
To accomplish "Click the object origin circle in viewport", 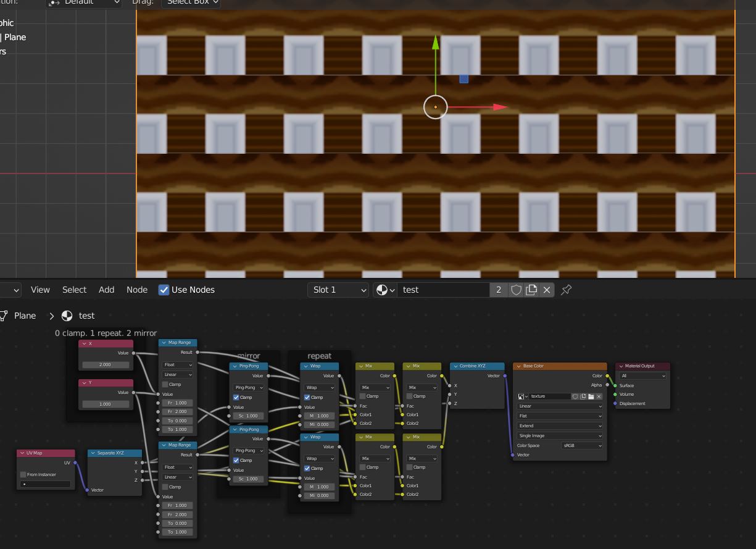I will (x=436, y=107).
